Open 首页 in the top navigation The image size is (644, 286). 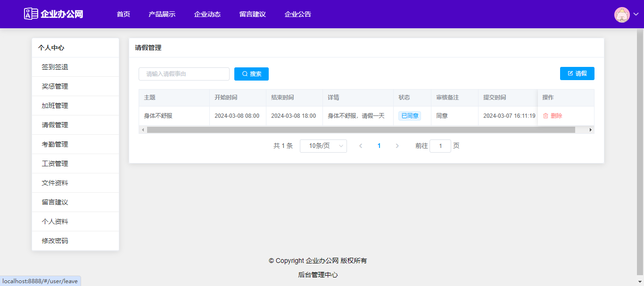[x=124, y=14]
